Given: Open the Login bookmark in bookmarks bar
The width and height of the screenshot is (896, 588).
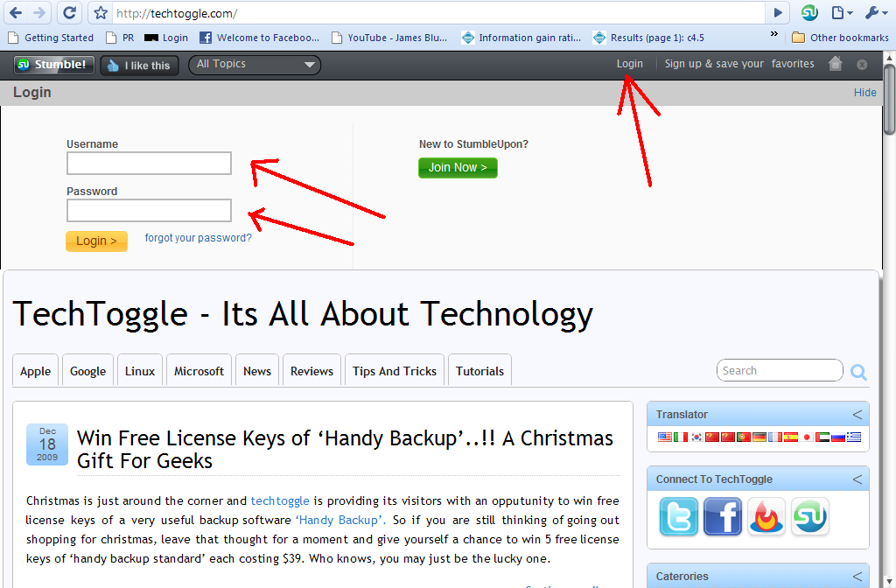Looking at the screenshot, I should (x=166, y=38).
